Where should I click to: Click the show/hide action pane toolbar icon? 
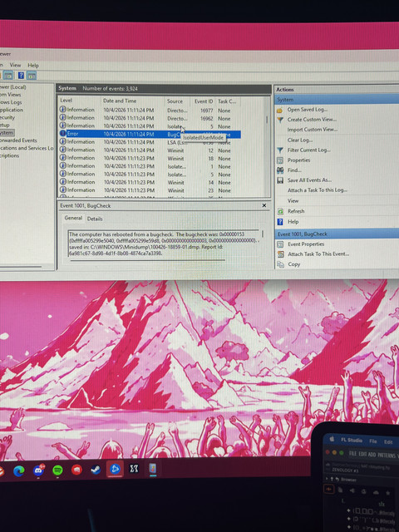tap(32, 76)
